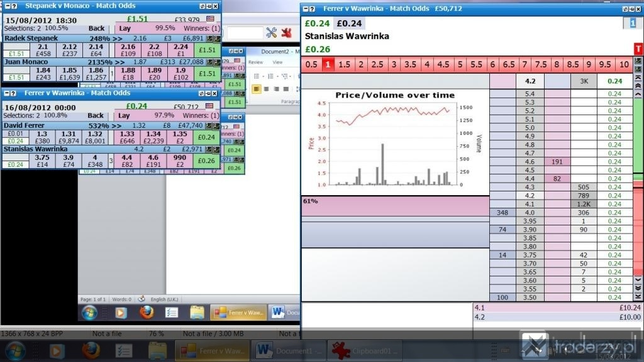Click the numbered list icon in the Word ribbon
This screenshot has height=362, width=644.
click(270, 76)
